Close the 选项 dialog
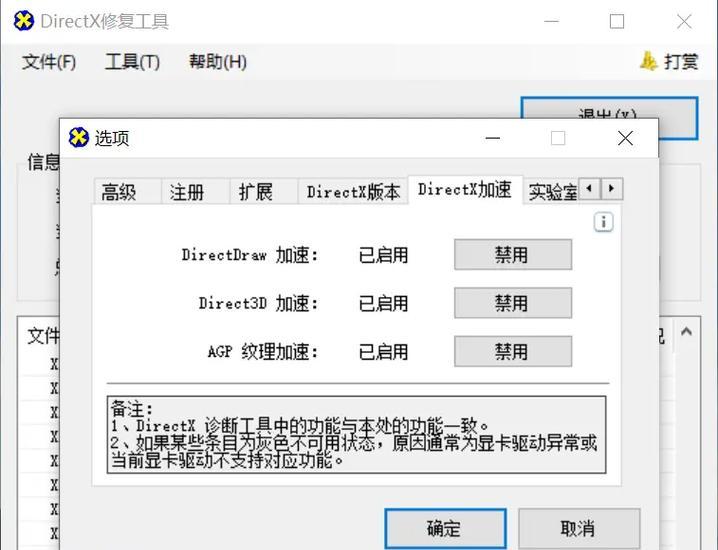The width and height of the screenshot is (718, 550). pos(625,138)
